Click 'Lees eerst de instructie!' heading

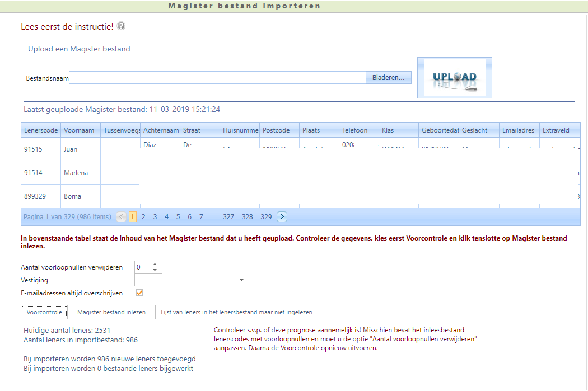pyautogui.click(x=67, y=27)
